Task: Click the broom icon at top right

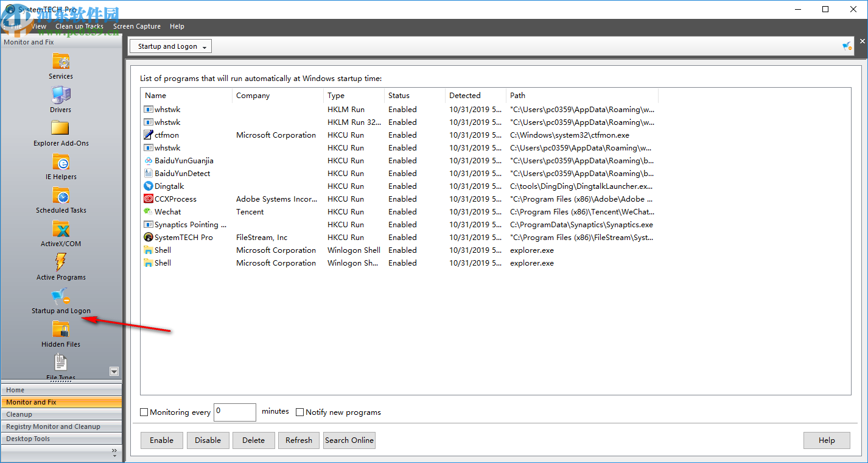Action: [847, 46]
